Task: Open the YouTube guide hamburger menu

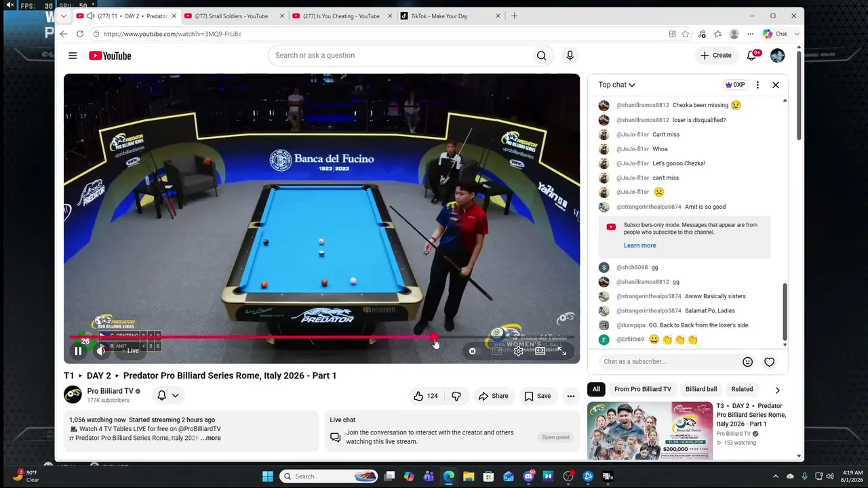Action: click(73, 56)
